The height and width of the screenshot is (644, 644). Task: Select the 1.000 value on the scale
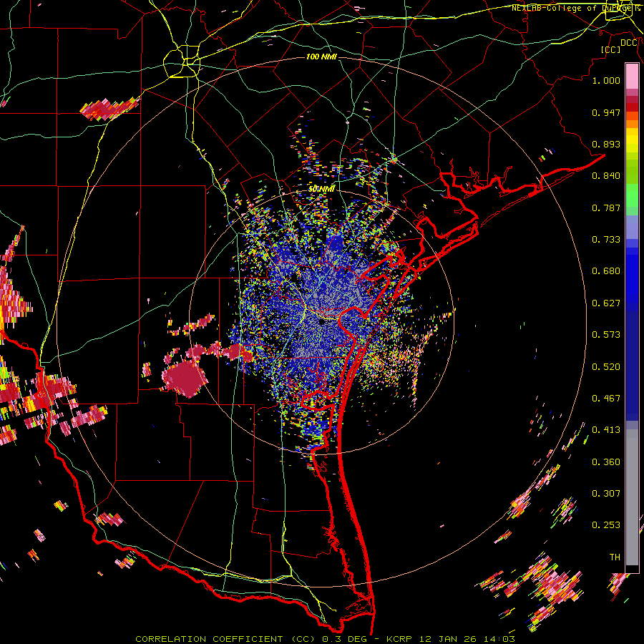tap(606, 80)
